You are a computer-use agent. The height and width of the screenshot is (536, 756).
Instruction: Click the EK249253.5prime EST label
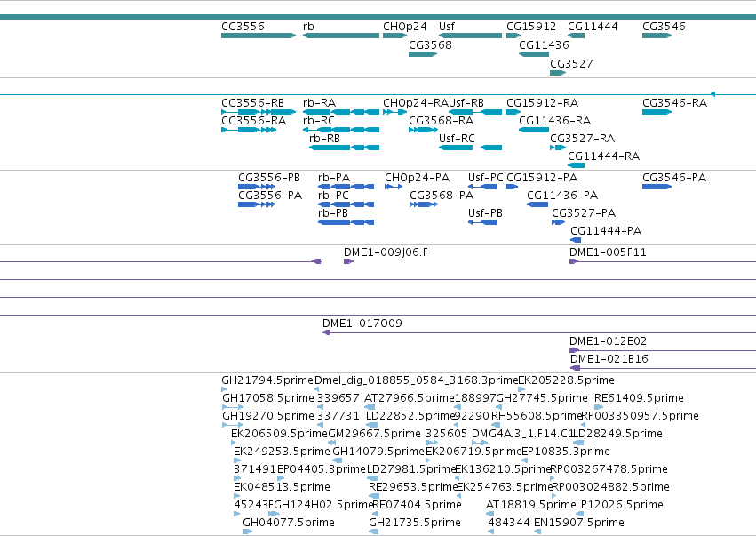pyautogui.click(x=282, y=452)
